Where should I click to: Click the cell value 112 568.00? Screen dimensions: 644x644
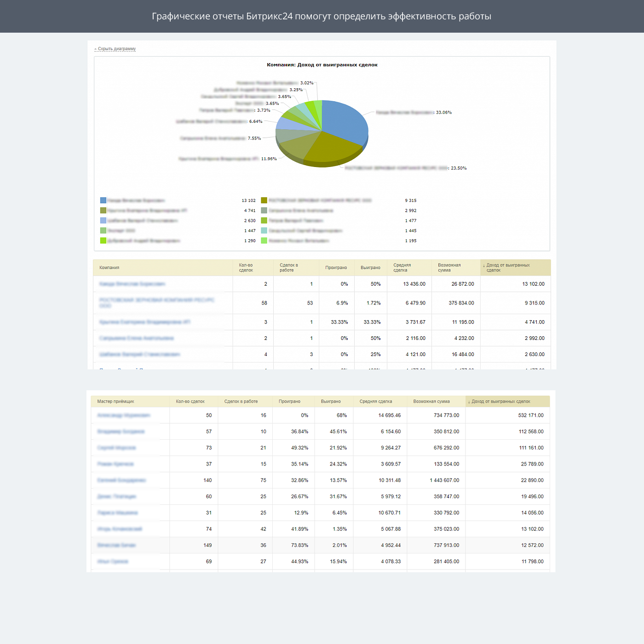tap(531, 431)
